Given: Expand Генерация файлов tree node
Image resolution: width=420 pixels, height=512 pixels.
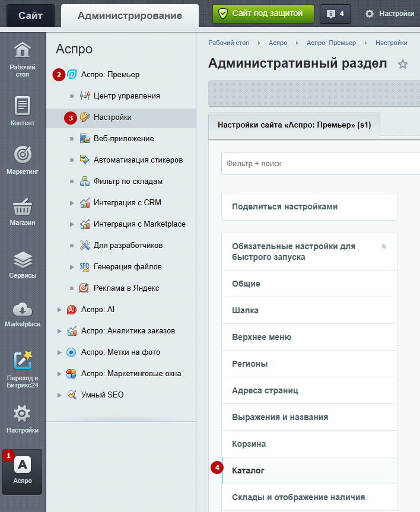Looking at the screenshot, I should tap(72, 267).
